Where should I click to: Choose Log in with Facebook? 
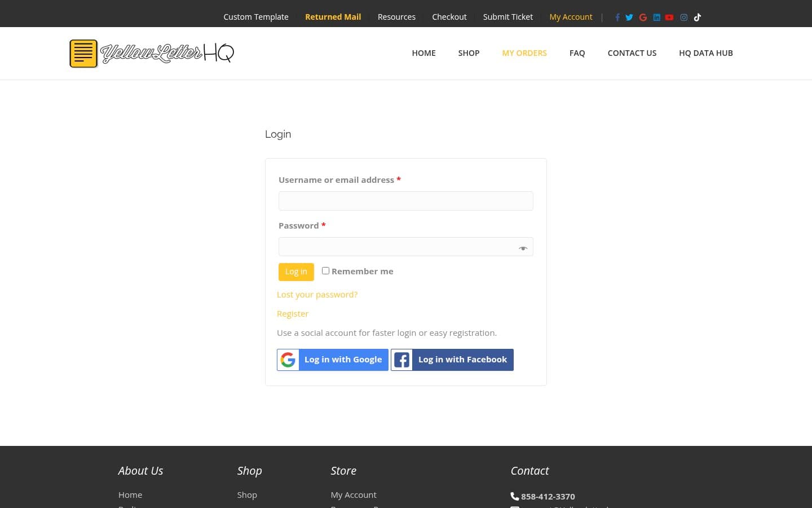pyautogui.click(x=452, y=360)
